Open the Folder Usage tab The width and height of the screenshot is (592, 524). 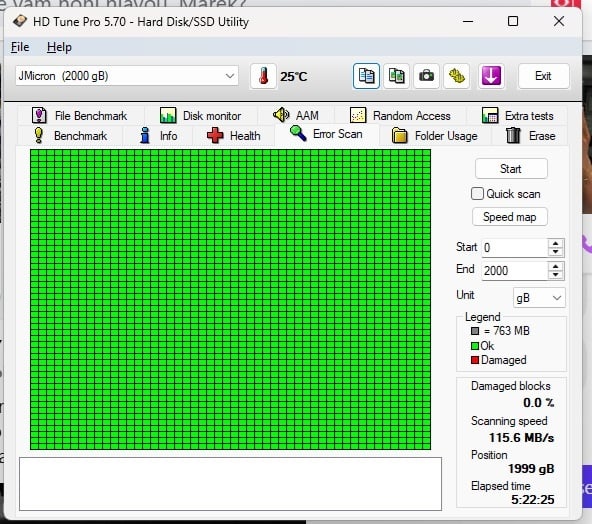point(435,136)
